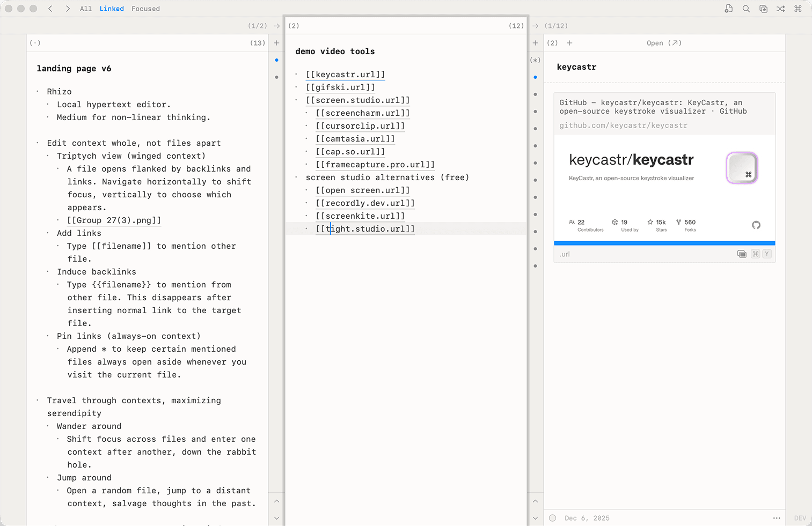Open the [[Group 27(3).png]] link
The width and height of the screenshot is (812, 526).
[114, 220]
